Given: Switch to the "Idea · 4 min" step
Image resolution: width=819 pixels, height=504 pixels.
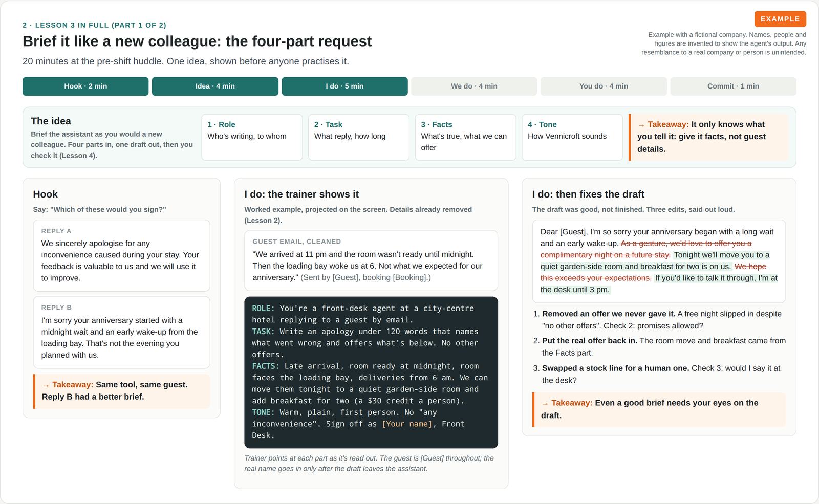Looking at the screenshot, I should click(215, 86).
